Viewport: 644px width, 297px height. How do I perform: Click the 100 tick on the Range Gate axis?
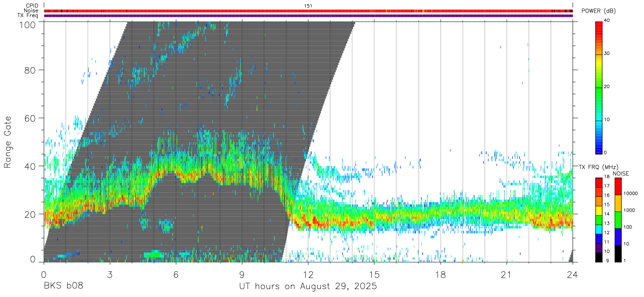(x=28, y=24)
